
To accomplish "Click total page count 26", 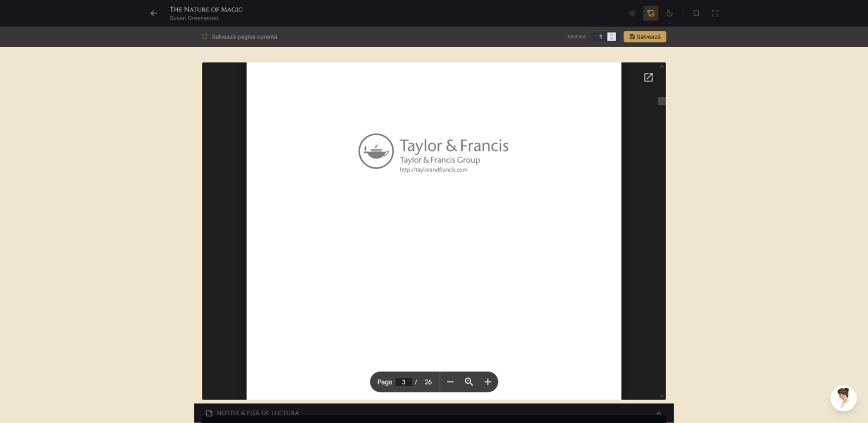I will click(x=428, y=382).
